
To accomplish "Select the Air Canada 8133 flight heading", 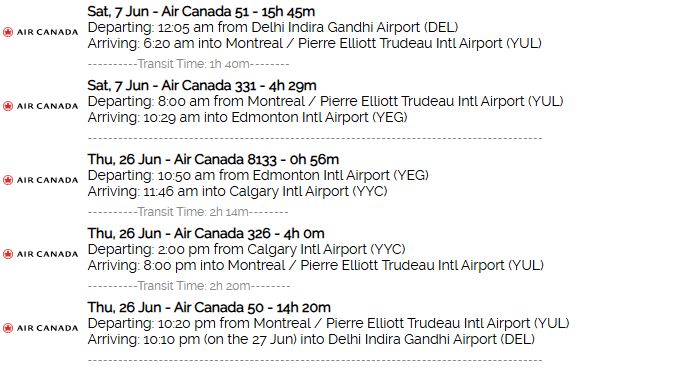I will point(213,159).
